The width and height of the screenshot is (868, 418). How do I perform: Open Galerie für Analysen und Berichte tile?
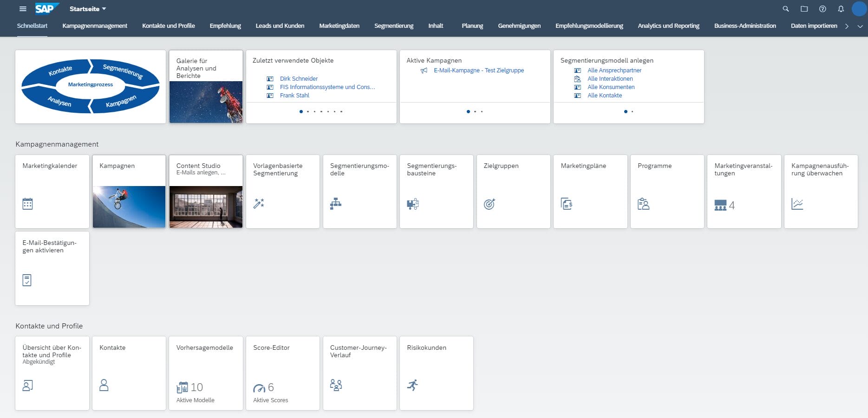click(x=206, y=87)
